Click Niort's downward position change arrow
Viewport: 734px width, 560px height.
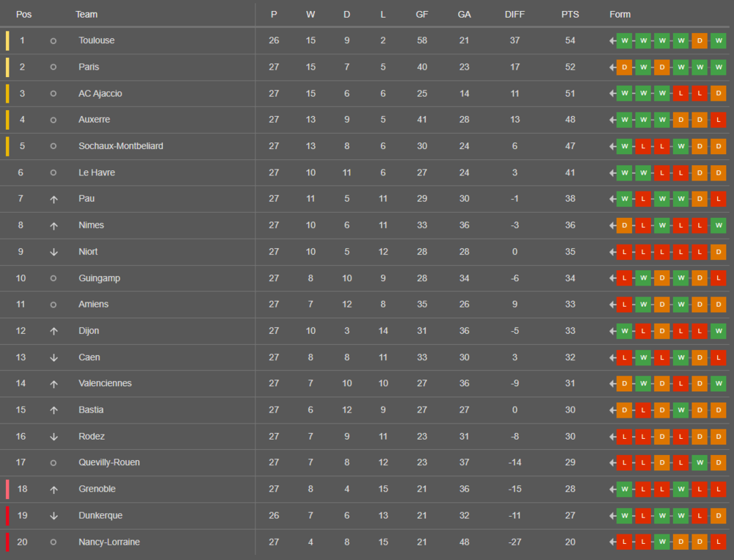point(54,252)
